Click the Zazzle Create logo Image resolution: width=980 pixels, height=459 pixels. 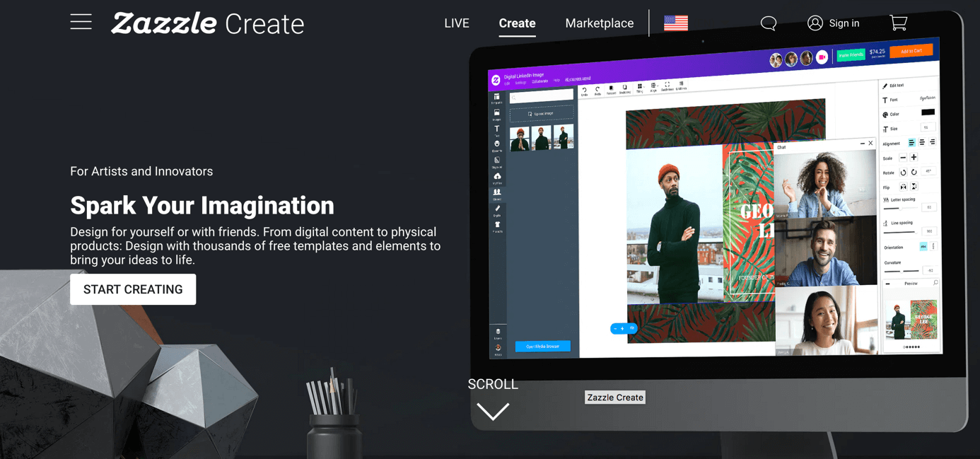point(208,23)
